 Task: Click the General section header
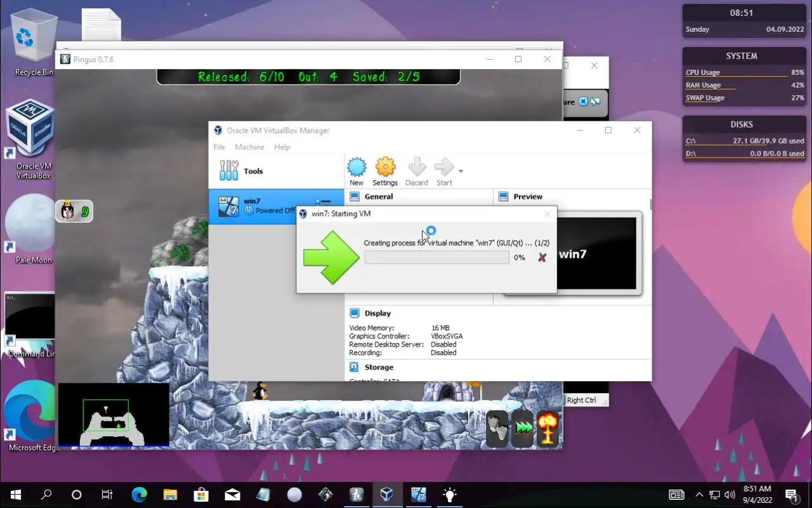379,197
